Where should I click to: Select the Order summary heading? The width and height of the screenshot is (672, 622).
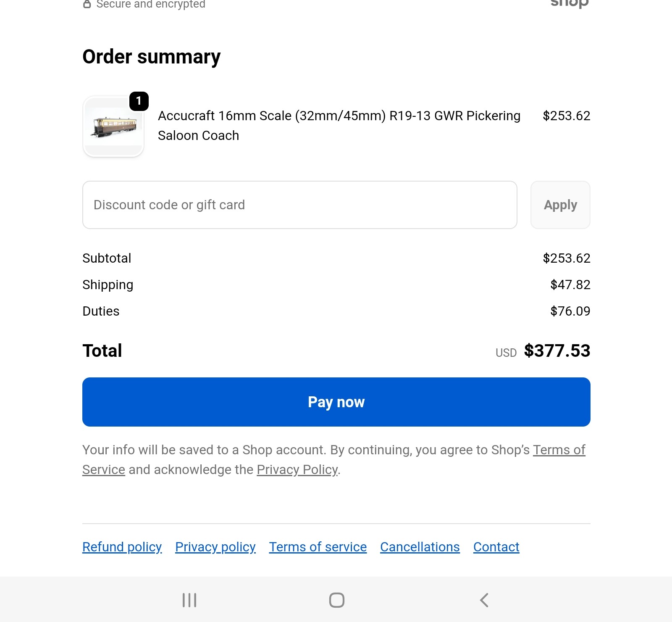pos(151,57)
